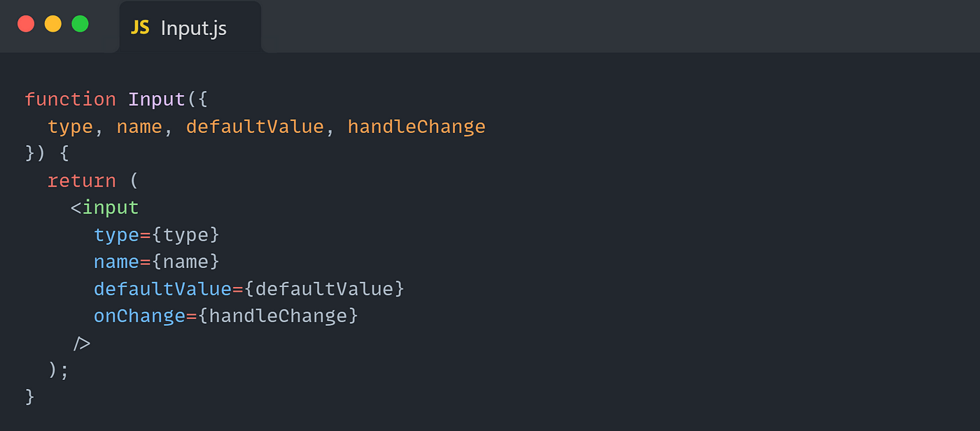The width and height of the screenshot is (980, 431).
Task: Click the orange handleChange parameter
Action: [416, 127]
